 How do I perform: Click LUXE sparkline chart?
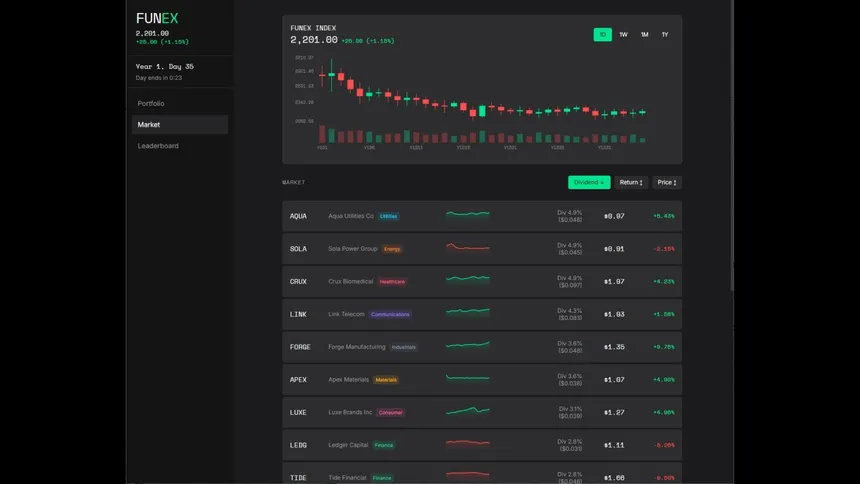pyautogui.click(x=468, y=410)
